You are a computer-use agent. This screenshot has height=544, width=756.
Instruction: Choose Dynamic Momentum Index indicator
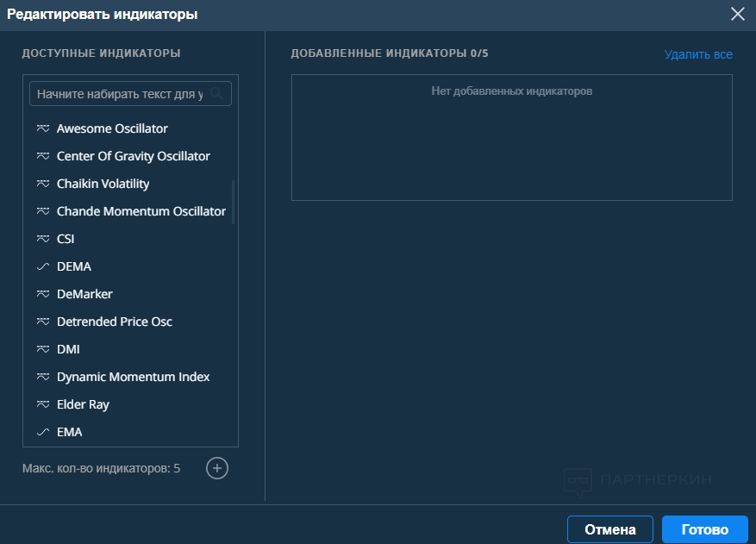(x=133, y=377)
